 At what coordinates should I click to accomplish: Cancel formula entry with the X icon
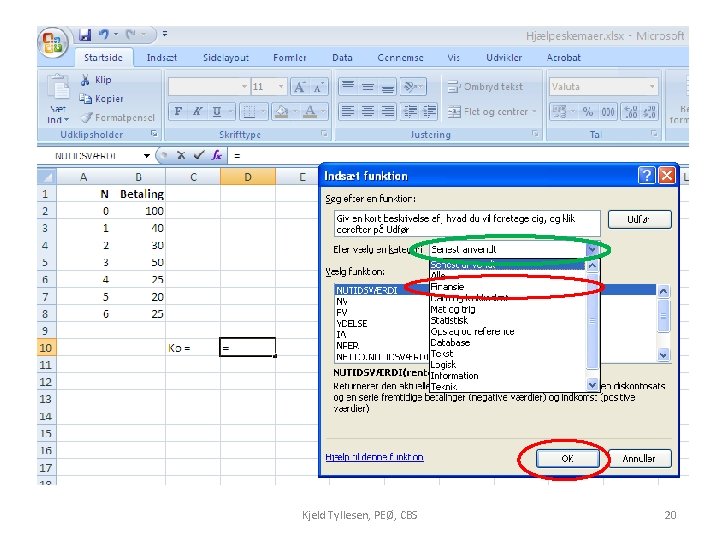pos(181,156)
